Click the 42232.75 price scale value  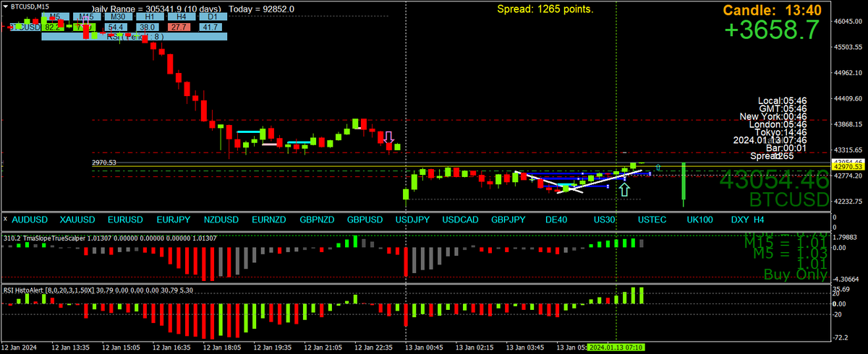click(x=850, y=202)
